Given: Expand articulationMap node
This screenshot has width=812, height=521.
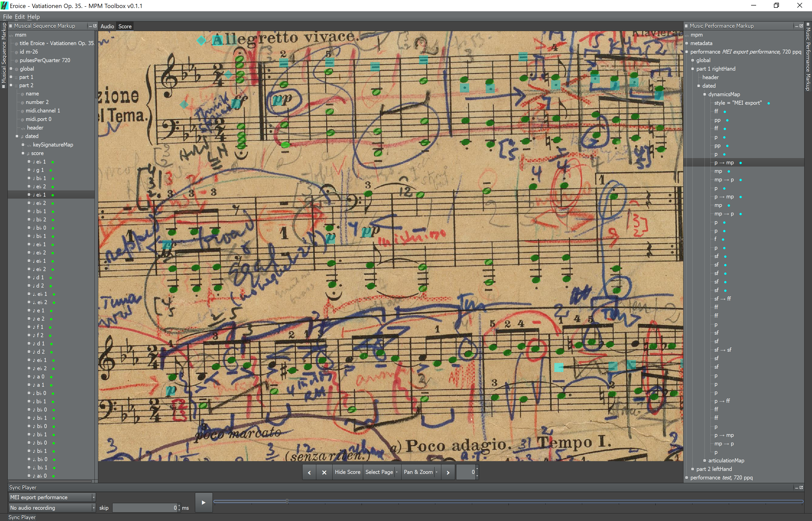Looking at the screenshot, I should (705, 460).
